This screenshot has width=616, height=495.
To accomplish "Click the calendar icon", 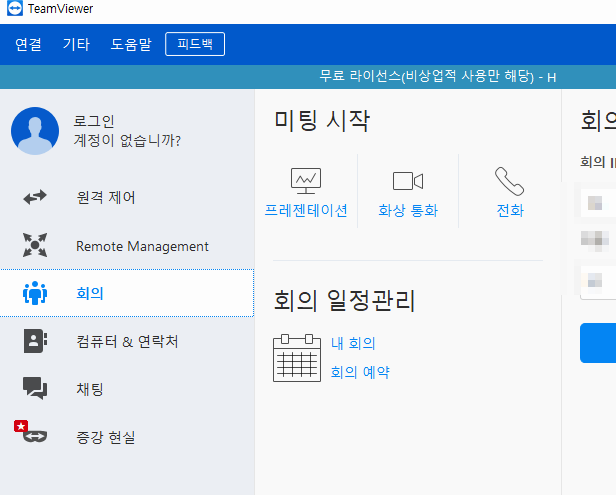I will click(297, 358).
